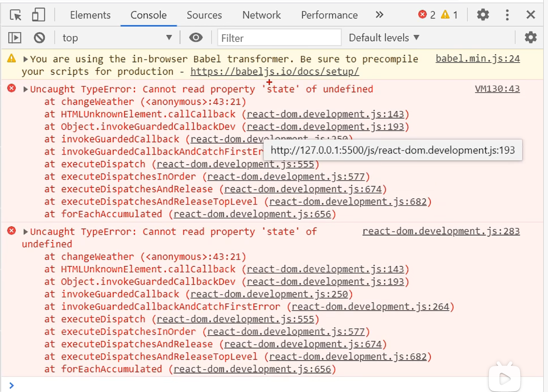Open first error's react-dom.development.js:193 link
Viewport: 548px width, 392px height.
point(325,127)
